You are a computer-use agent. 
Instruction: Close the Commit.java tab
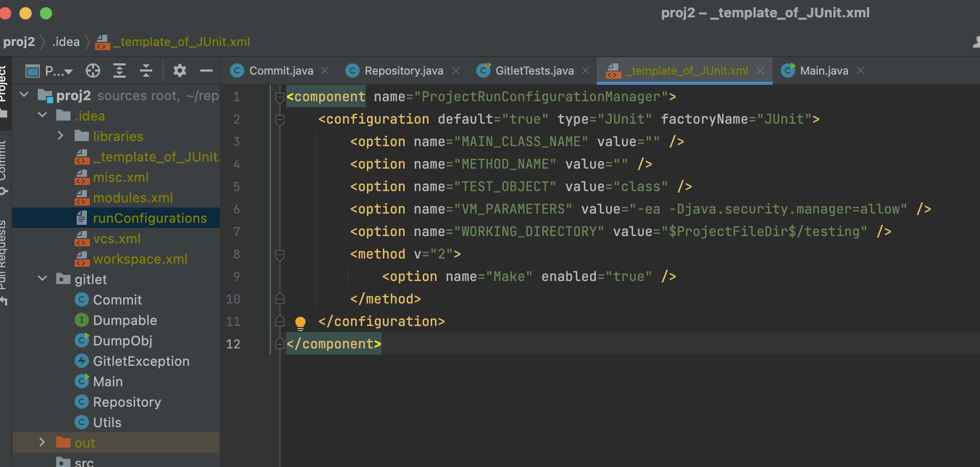point(325,71)
